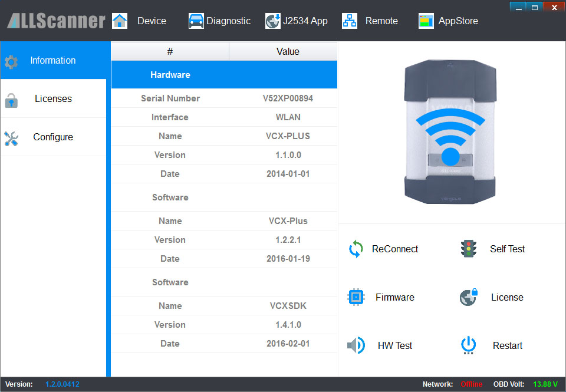Minimize the ALLScanner window
The width and height of the screenshot is (566, 392).
[x=518, y=7]
